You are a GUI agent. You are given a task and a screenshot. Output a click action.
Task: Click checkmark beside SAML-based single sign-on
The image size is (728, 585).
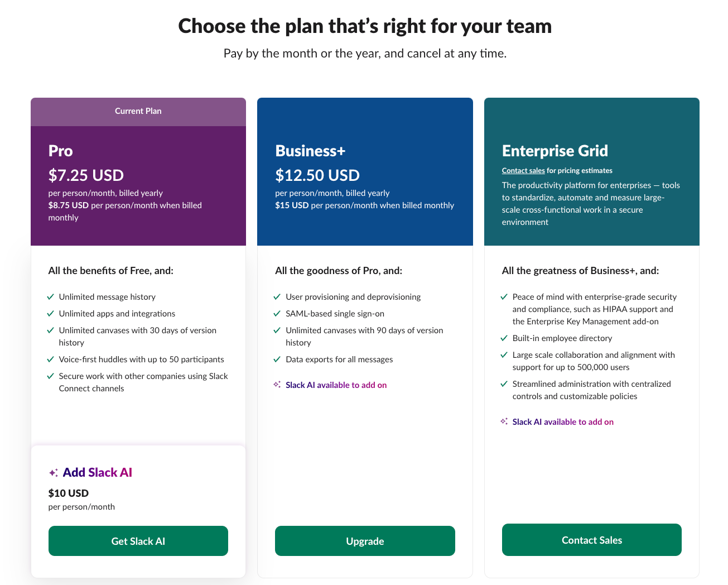click(277, 314)
